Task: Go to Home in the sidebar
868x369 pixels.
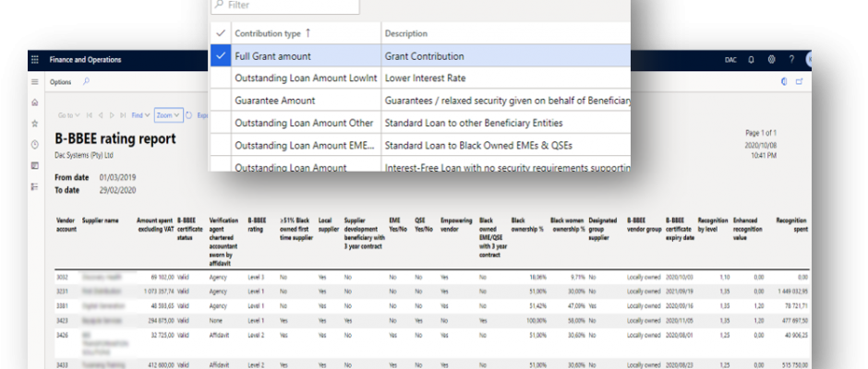Action: (x=35, y=101)
